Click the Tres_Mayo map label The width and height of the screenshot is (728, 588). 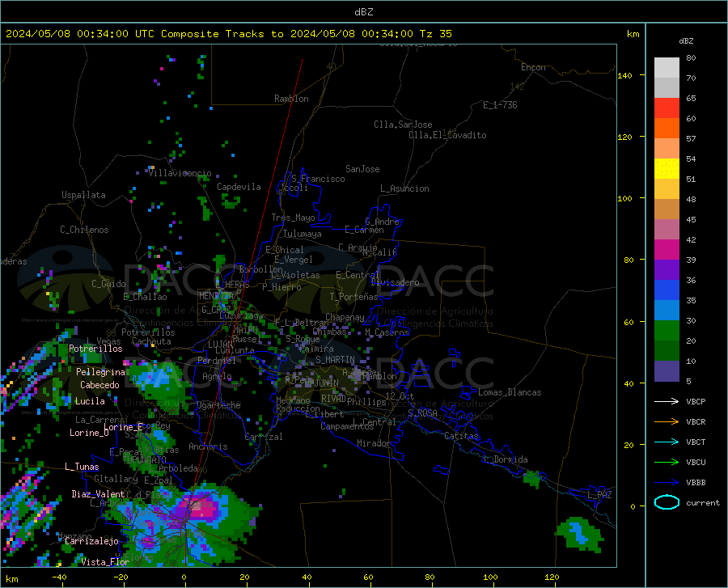pos(293,218)
